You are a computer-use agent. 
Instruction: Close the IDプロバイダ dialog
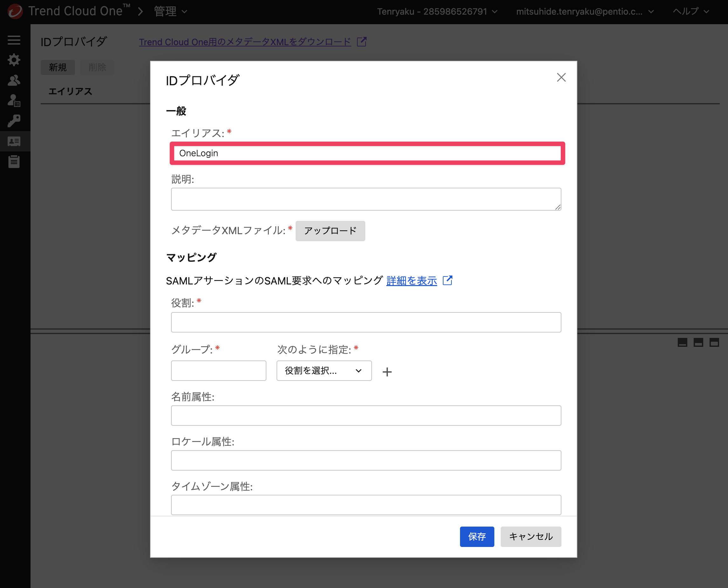pos(561,78)
